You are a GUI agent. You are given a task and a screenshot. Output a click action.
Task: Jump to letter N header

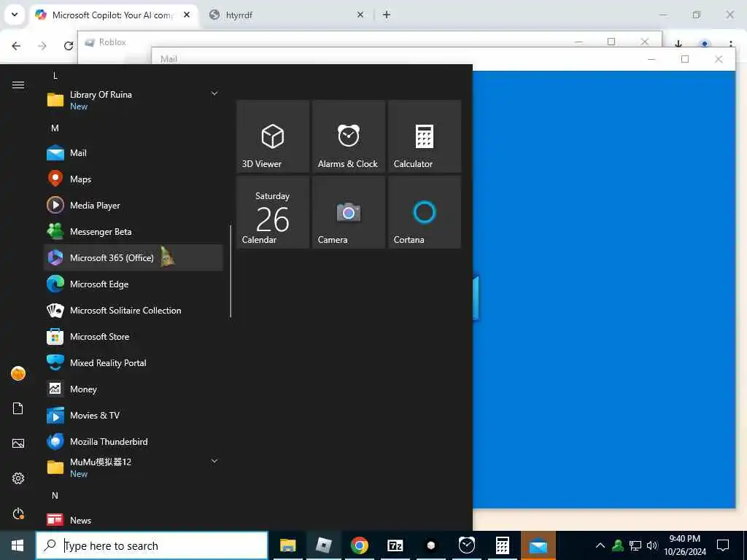tap(55, 496)
